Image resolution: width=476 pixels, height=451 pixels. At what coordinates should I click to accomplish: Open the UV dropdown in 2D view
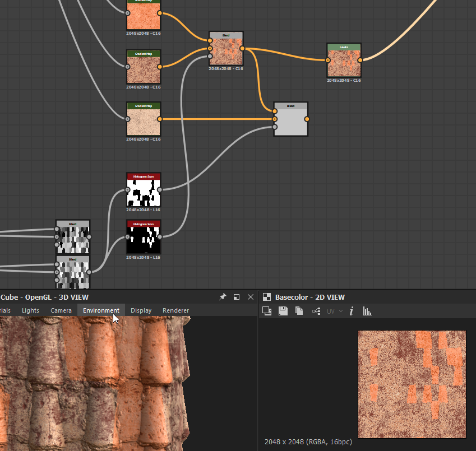335,311
